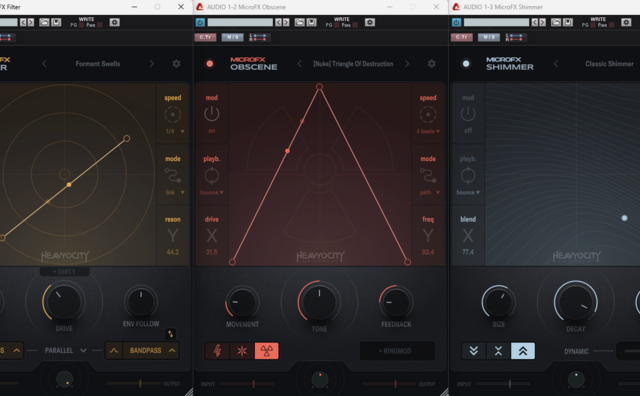Screen dimensions: 640x396
Task: Click the TONE knob in Obscene
Action: (x=319, y=302)
